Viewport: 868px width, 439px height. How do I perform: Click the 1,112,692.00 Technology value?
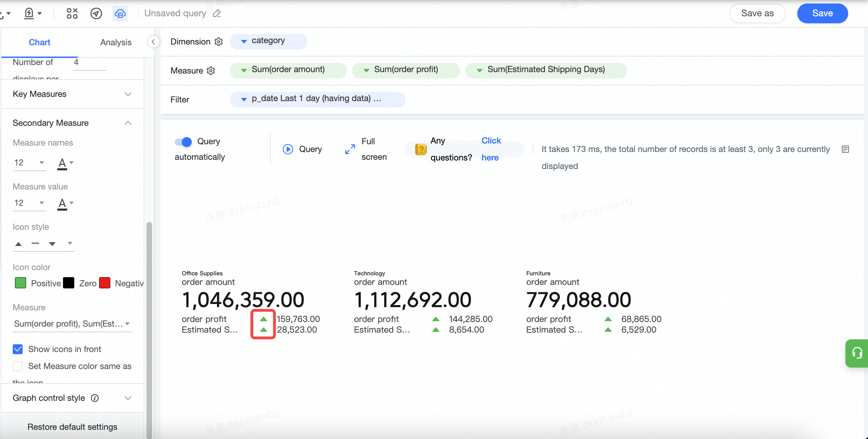point(413,300)
